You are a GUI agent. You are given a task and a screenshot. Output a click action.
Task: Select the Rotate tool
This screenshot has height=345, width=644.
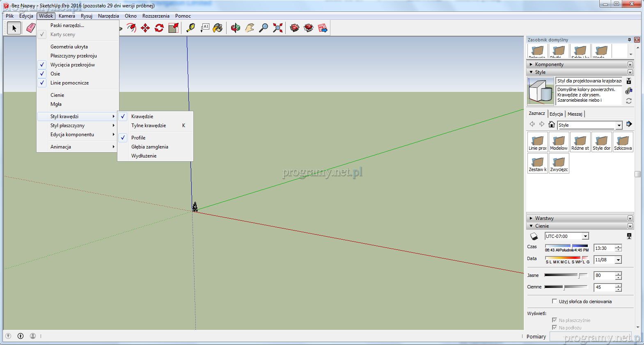(159, 28)
